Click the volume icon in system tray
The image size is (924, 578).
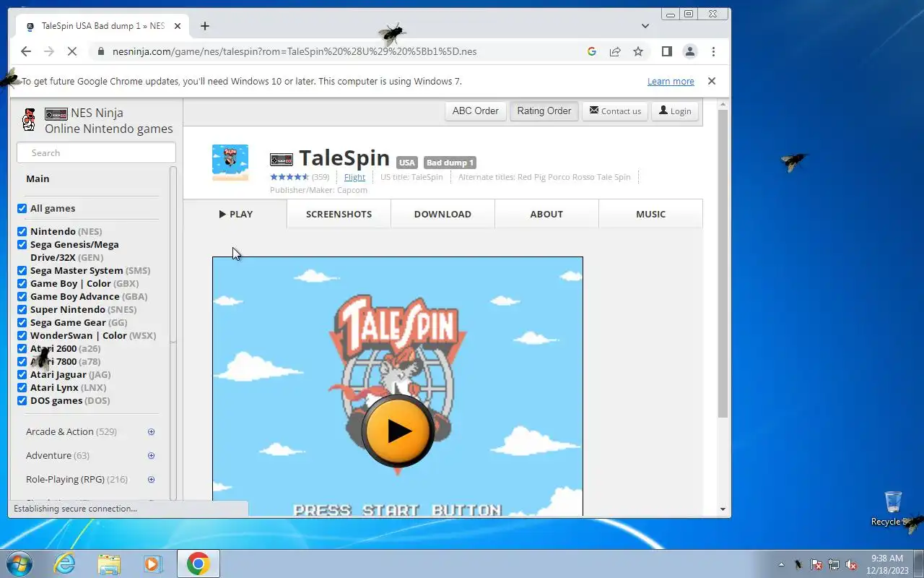[x=851, y=564]
